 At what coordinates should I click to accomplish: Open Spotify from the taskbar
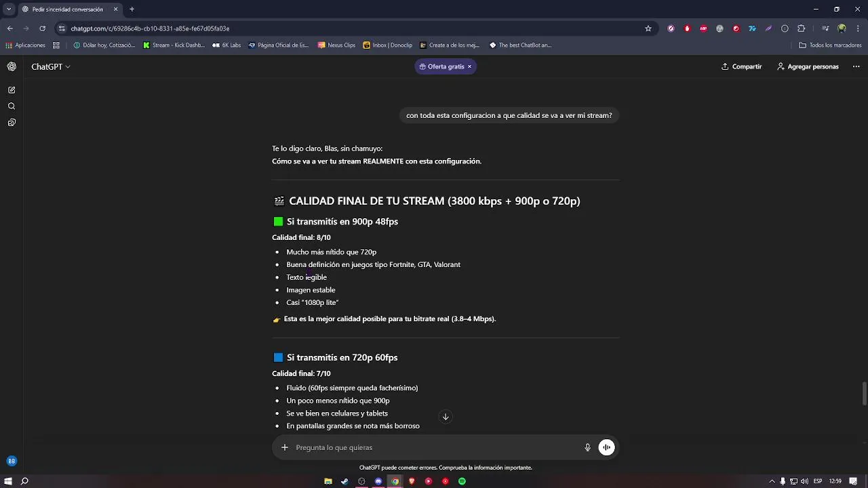coord(462,481)
